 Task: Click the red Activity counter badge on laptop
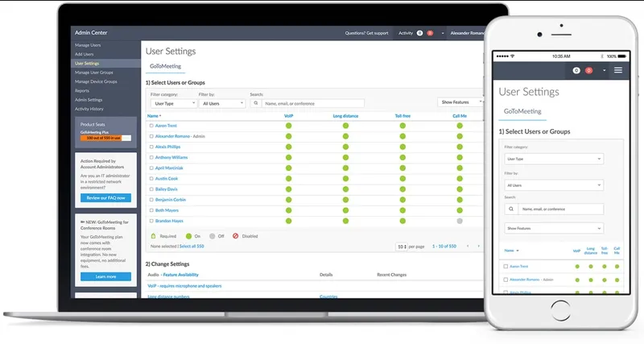tap(430, 33)
